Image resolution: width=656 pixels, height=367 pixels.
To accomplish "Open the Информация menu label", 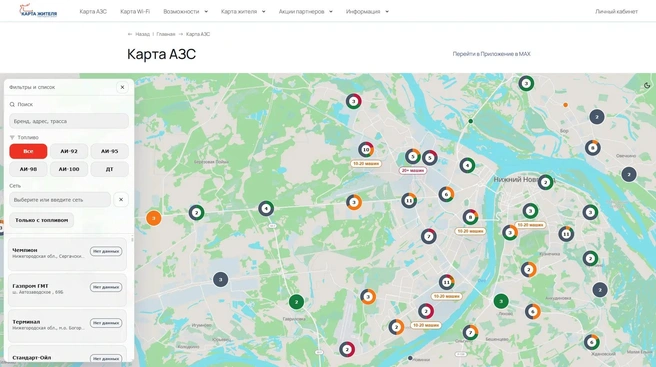I will (x=363, y=12).
